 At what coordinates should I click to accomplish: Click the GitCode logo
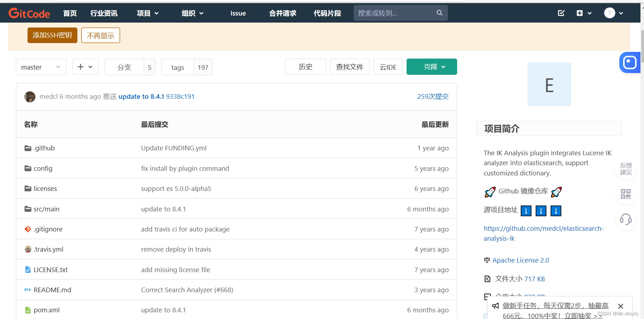coord(29,13)
